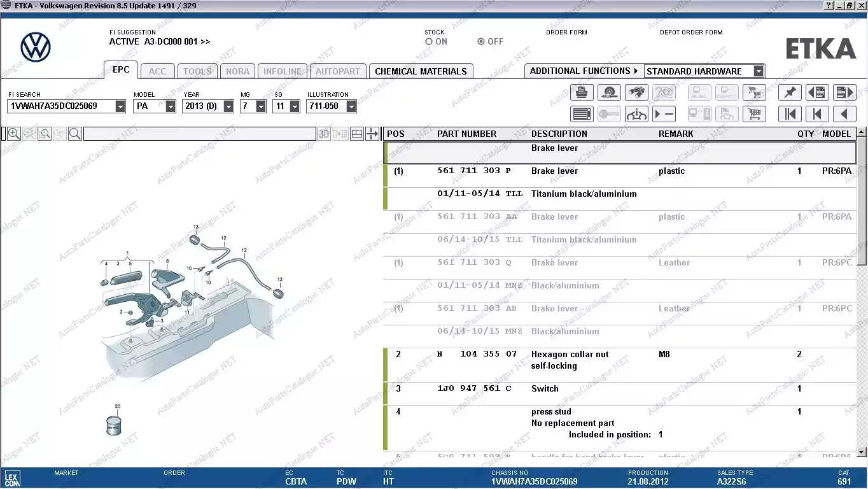This screenshot has height=489, width=868.
Task: Click the application help question mark button
Action: [x=828, y=5]
